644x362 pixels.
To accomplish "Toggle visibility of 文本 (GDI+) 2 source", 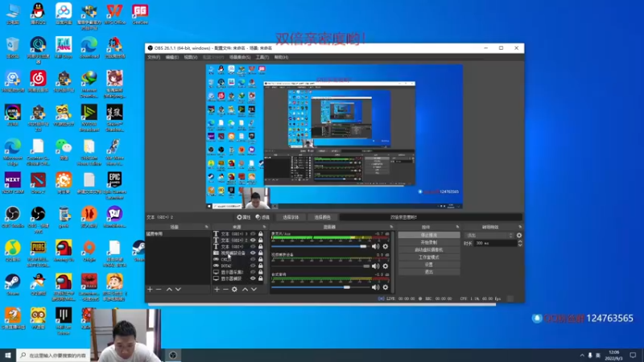I will pos(253,240).
